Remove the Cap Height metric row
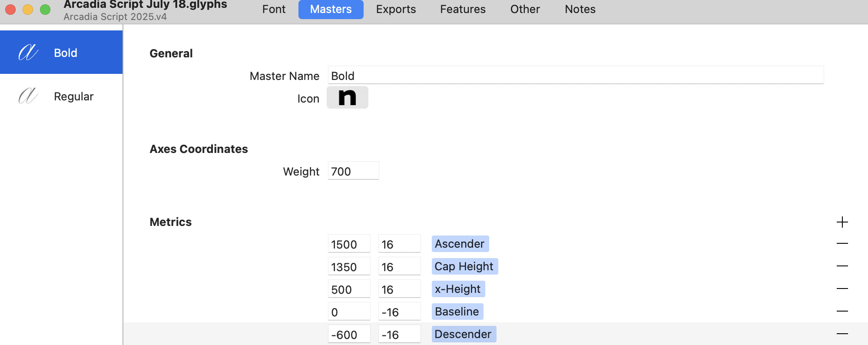868x345 pixels. (x=842, y=266)
